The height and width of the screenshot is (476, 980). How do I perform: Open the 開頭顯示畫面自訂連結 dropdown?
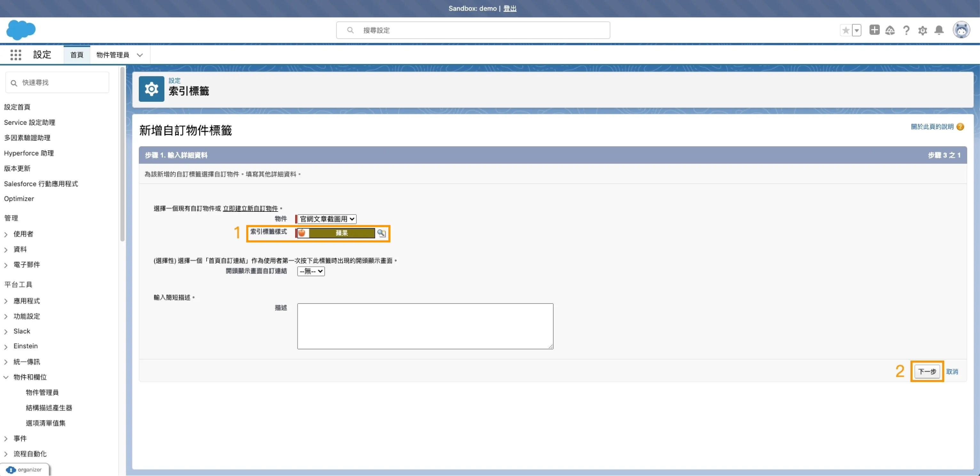pos(311,271)
